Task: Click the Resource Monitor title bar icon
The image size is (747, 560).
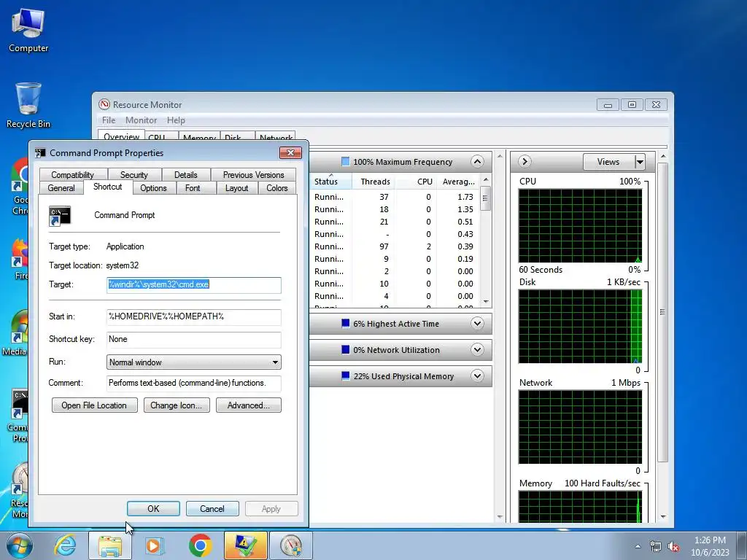Action: pos(104,104)
